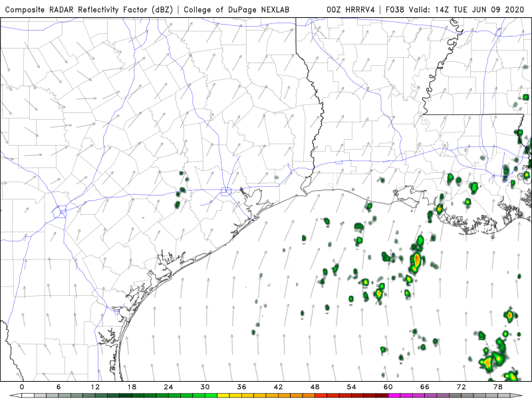Click the 'Valid: 14Z TUE JUN 09 2020' text

(467, 9)
